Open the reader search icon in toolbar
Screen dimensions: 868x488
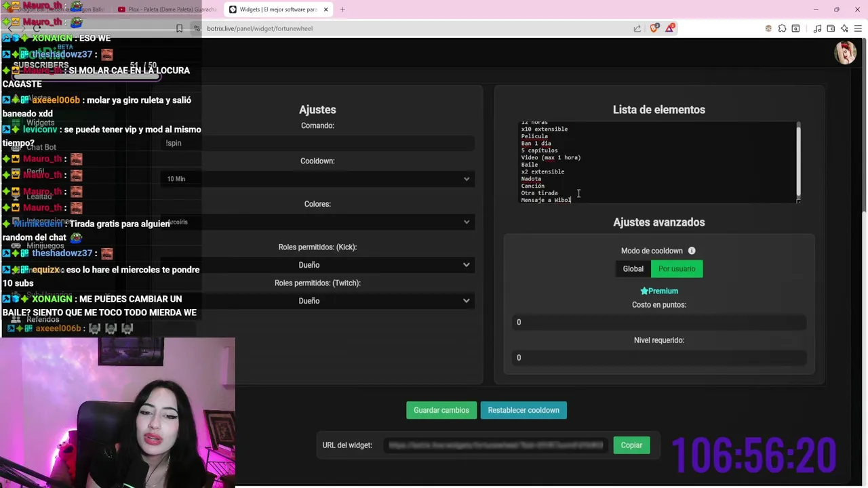[795, 28]
